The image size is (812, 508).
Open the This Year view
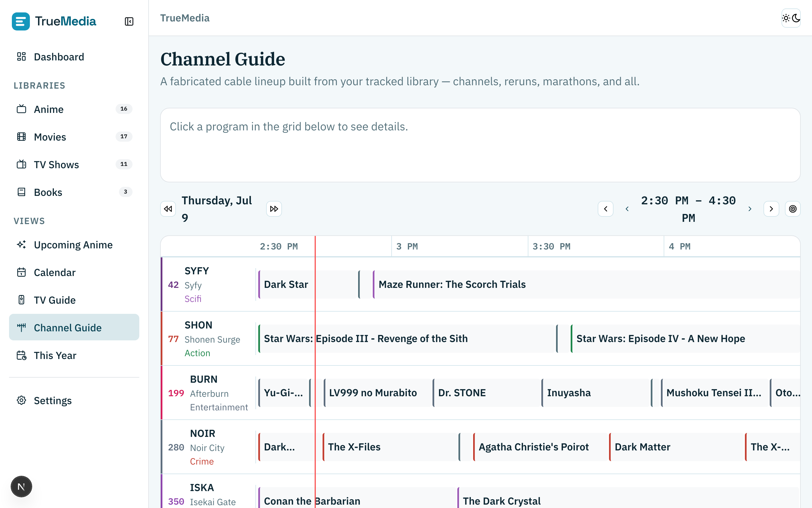click(x=74, y=355)
